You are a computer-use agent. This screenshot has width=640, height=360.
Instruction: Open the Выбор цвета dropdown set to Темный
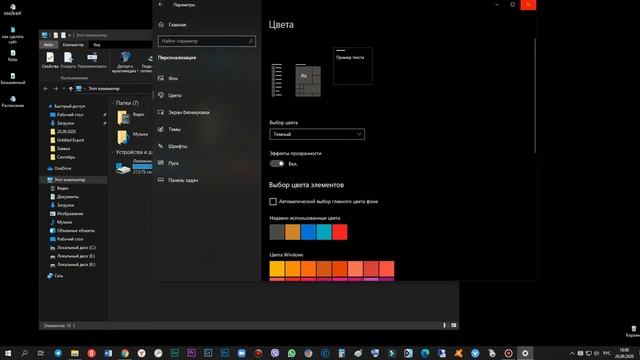pos(317,134)
